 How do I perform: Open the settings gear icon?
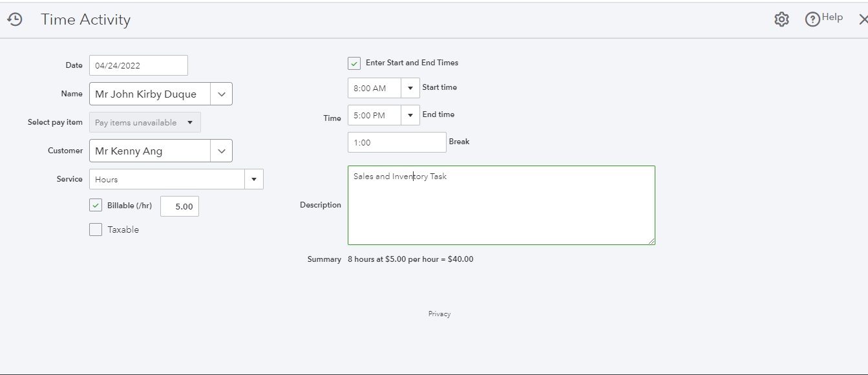coord(781,19)
